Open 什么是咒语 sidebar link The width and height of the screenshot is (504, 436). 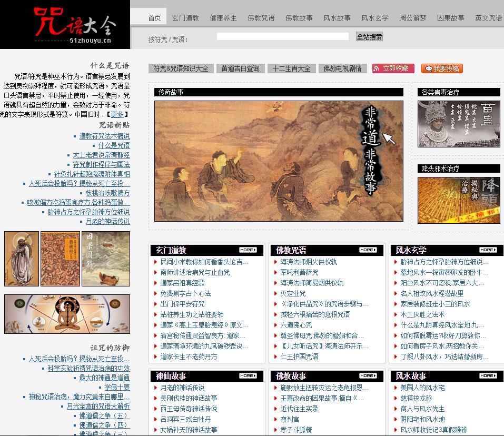[114, 145]
